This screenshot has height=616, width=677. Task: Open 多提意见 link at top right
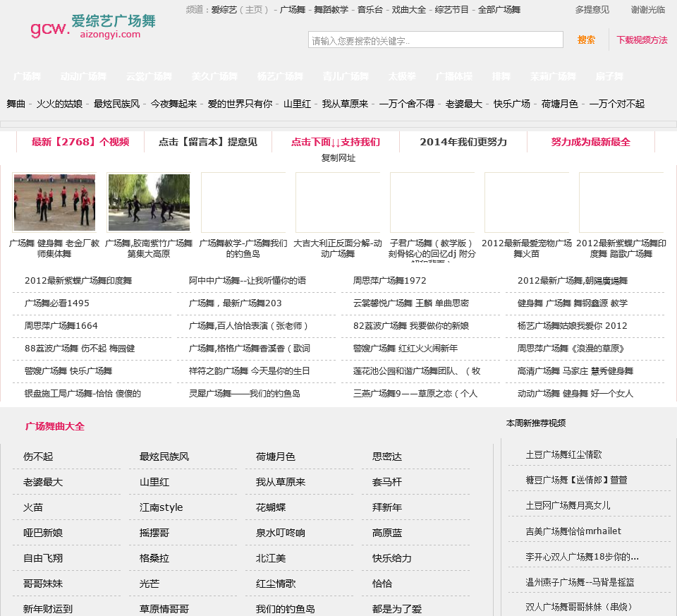coord(592,9)
